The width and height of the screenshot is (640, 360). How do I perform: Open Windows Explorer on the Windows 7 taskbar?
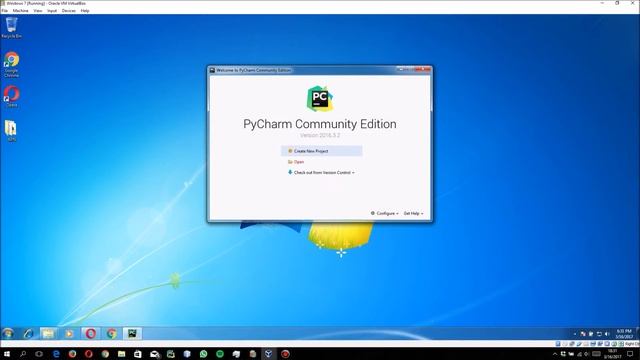pyautogui.click(x=48, y=333)
